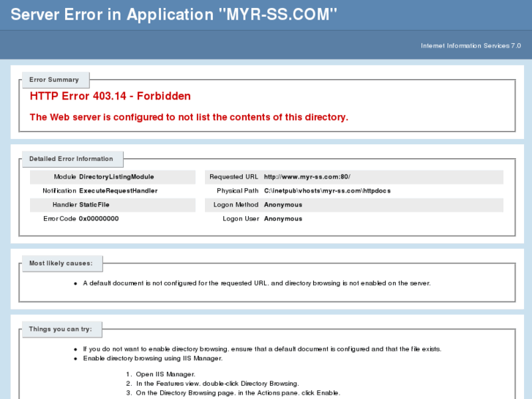Click step 1 'Open IIS Manager.'
The height and width of the screenshot is (399, 532).
coord(165,374)
